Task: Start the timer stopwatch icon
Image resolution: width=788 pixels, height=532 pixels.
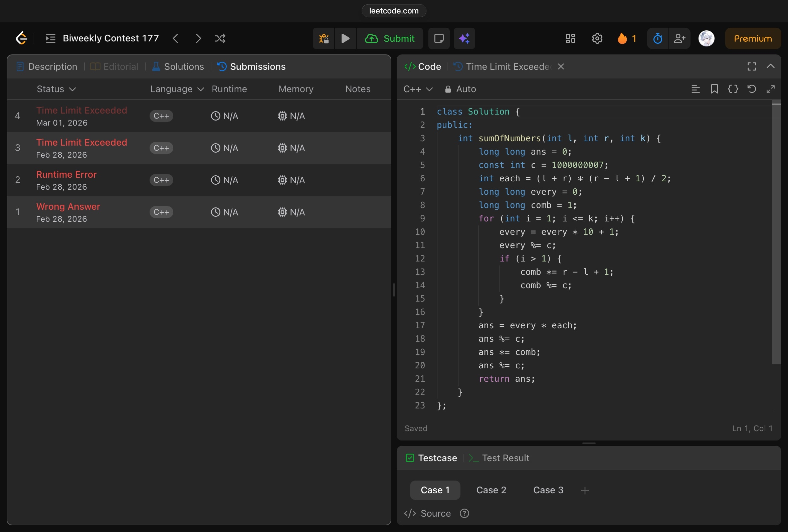Action: click(657, 38)
